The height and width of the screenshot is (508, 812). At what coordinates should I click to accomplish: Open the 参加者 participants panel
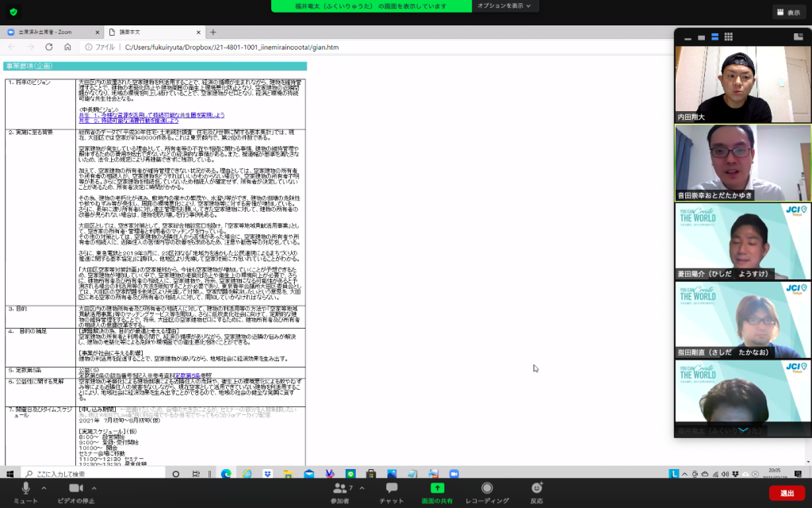pyautogui.click(x=339, y=491)
